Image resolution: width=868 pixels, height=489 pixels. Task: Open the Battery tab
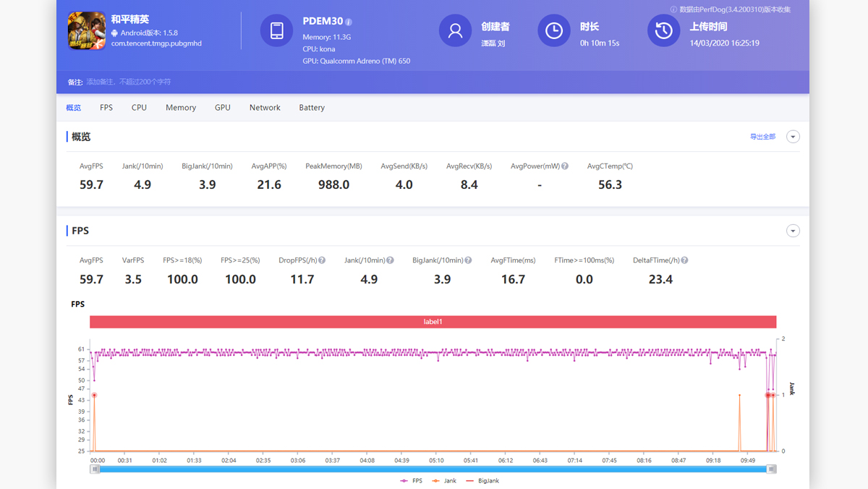coord(311,107)
